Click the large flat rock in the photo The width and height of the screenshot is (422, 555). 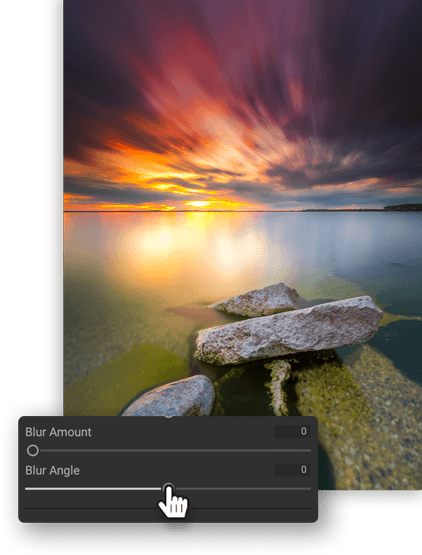(289, 331)
